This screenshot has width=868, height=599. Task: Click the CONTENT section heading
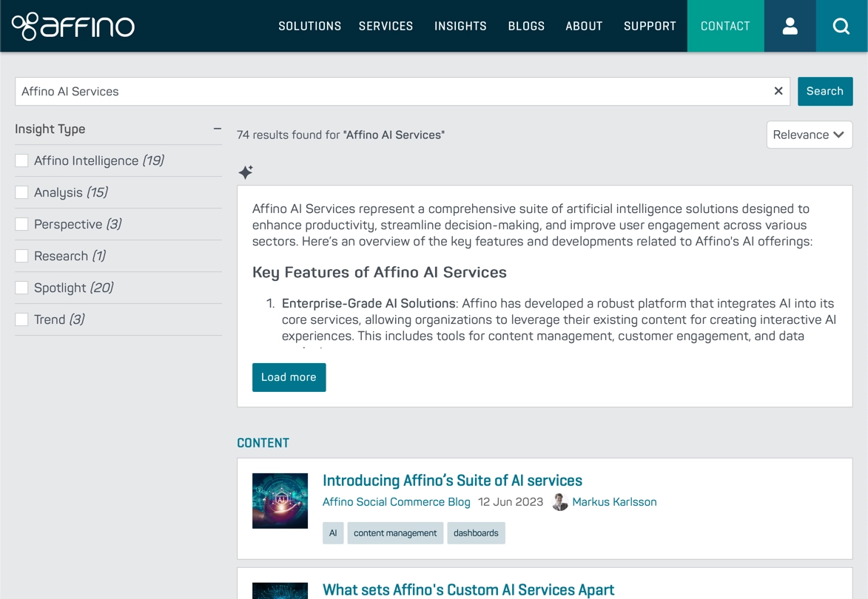[x=263, y=443]
